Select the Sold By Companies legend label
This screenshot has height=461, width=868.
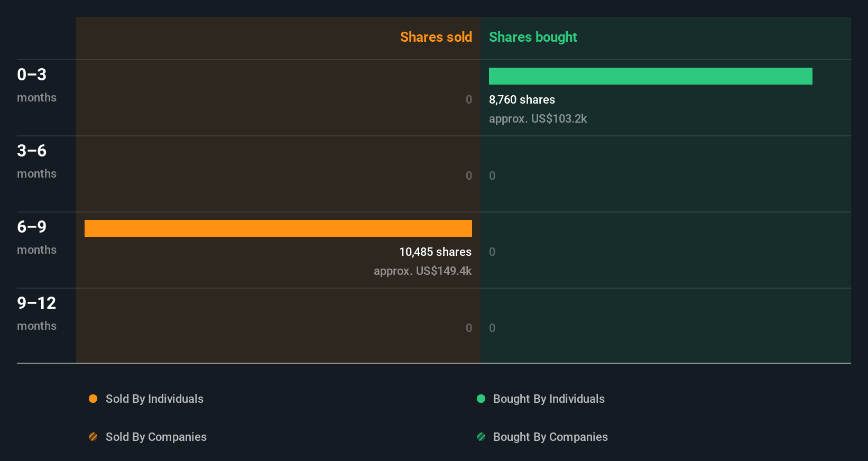coord(156,437)
